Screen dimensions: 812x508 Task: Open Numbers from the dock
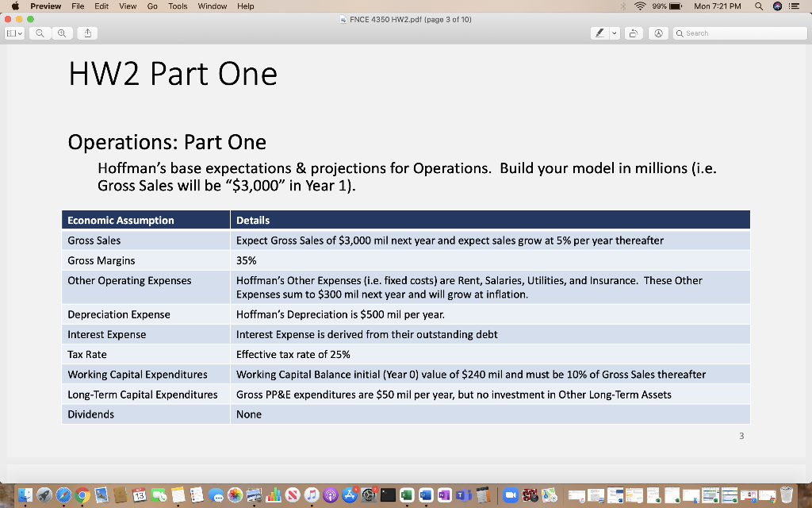[x=273, y=495]
